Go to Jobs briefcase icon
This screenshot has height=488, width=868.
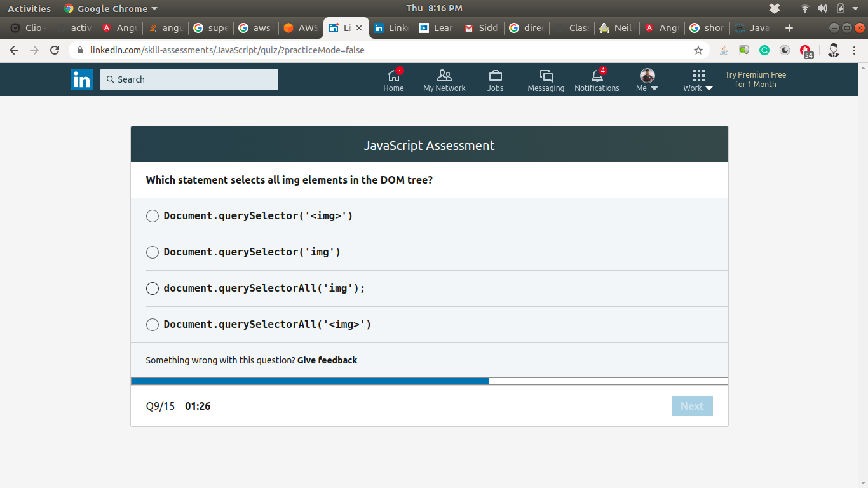point(495,80)
